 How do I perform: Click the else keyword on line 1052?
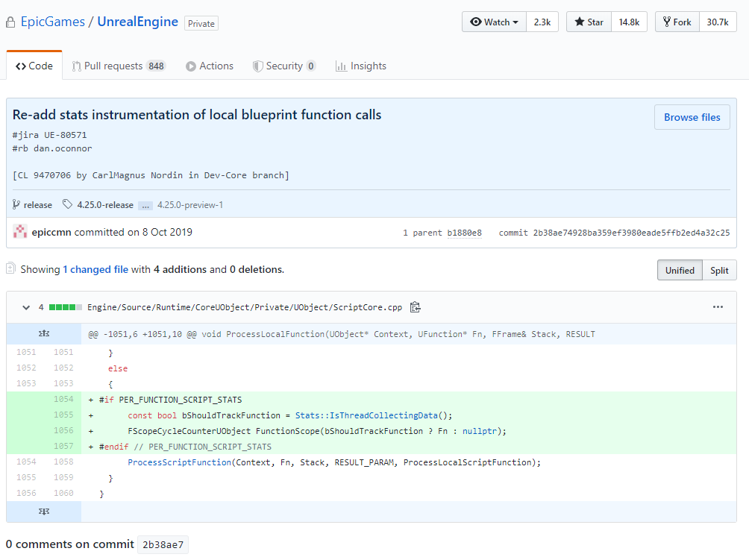[118, 368]
